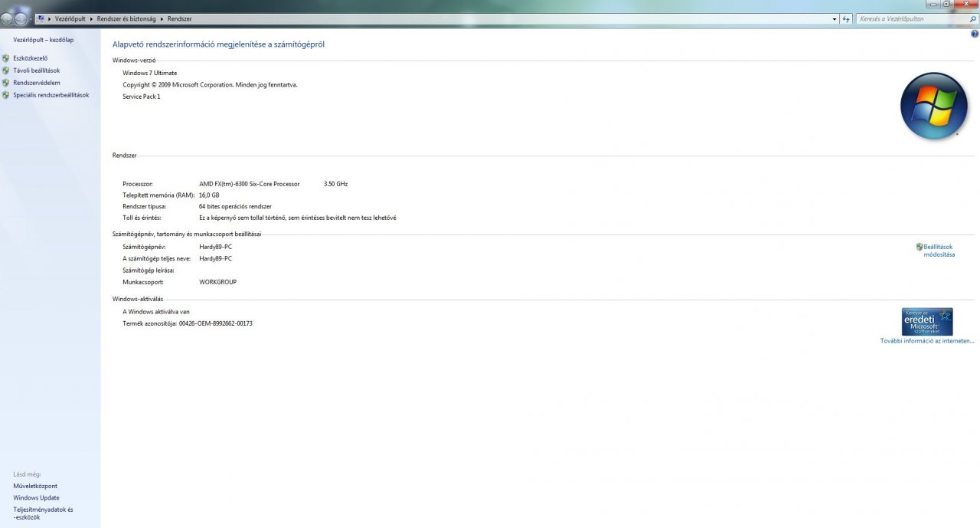This screenshot has width=980, height=528.
Task: Click shield icon next to Rendszervédelem
Action: pos(6,83)
